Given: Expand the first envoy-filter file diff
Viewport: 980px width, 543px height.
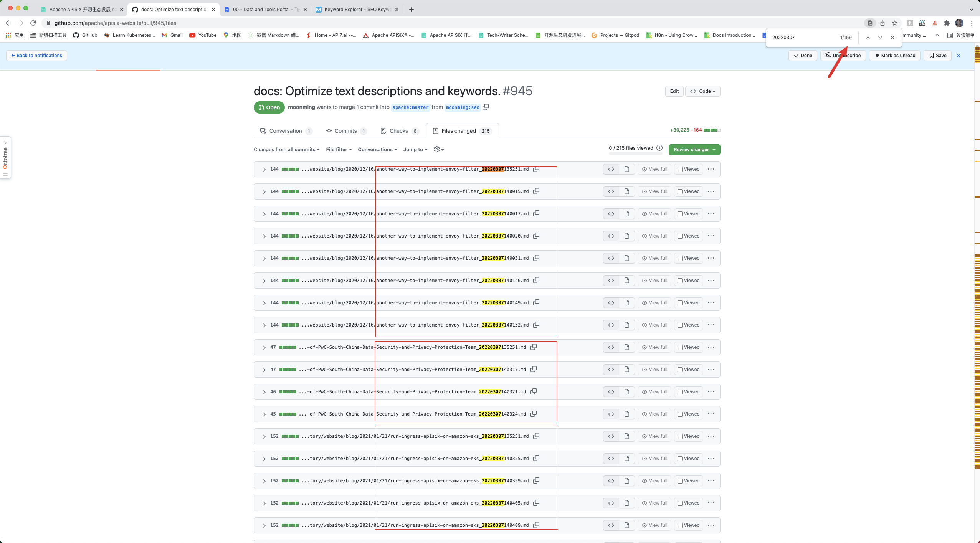Looking at the screenshot, I should pos(264,169).
